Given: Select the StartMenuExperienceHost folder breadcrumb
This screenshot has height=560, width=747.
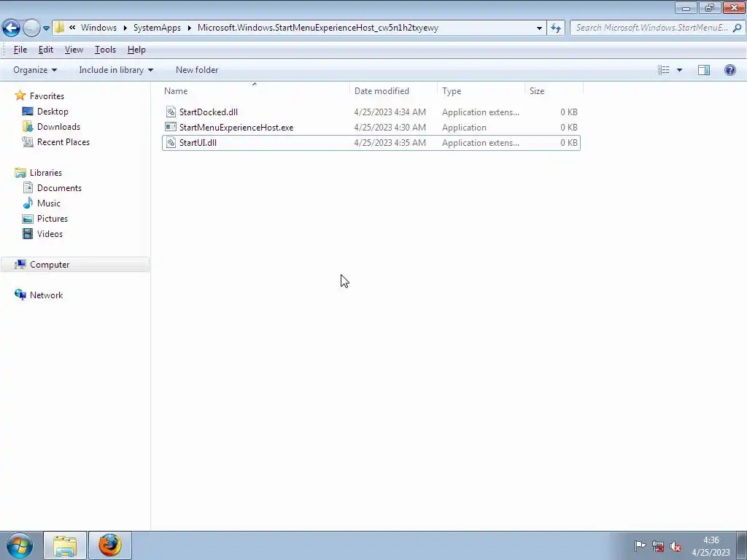Looking at the screenshot, I should tap(318, 28).
